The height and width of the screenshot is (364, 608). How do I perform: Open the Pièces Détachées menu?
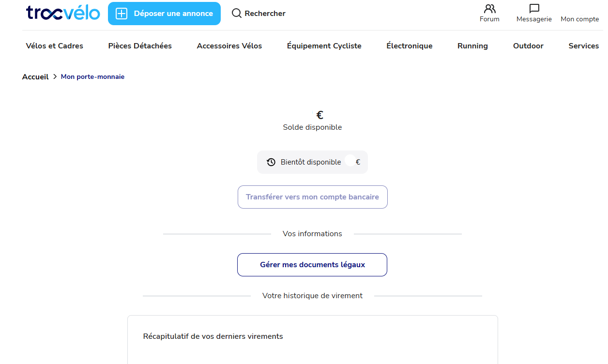[x=140, y=46]
